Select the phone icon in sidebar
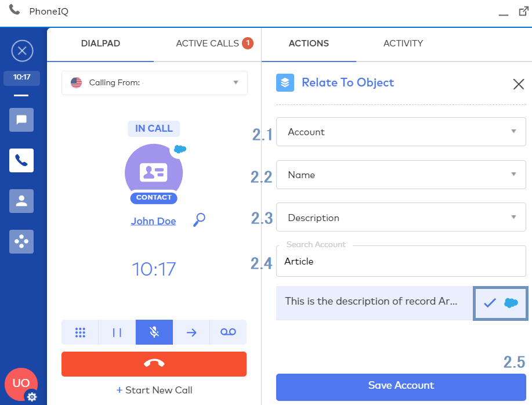The width and height of the screenshot is (532, 405). coord(21,161)
